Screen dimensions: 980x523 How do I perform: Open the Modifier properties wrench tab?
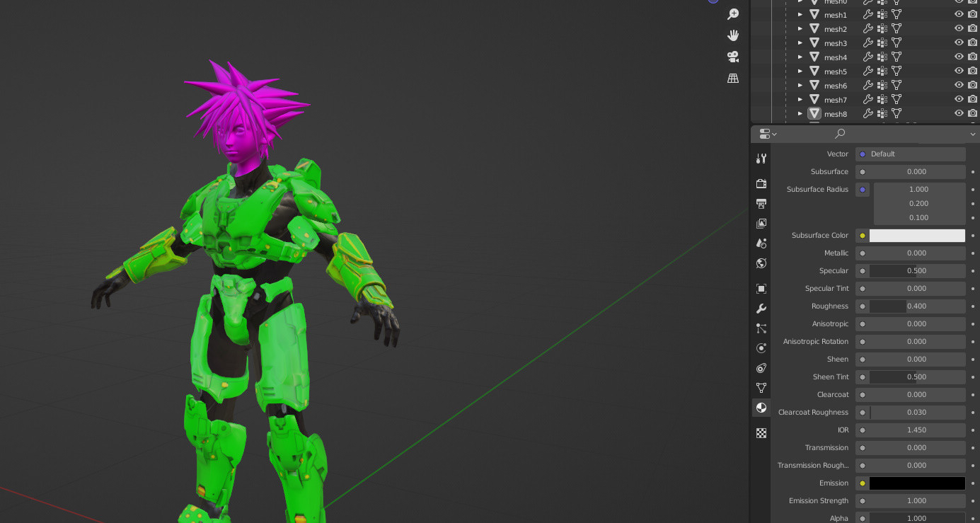[761, 308]
